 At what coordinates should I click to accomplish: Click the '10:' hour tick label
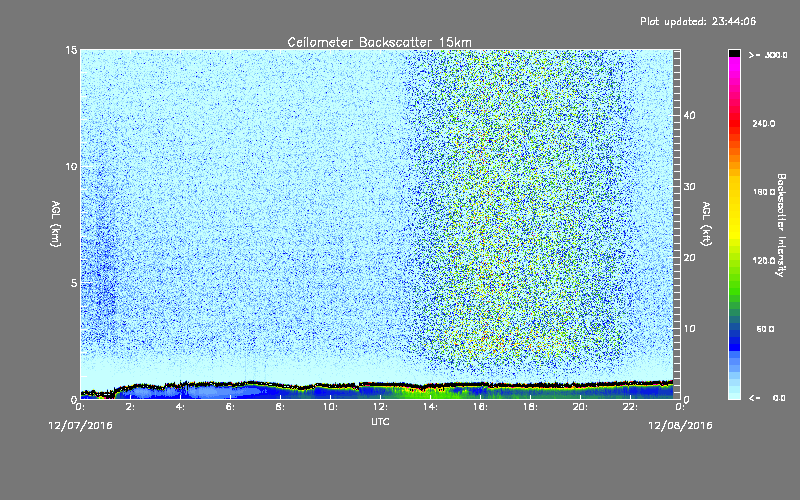pos(330,407)
